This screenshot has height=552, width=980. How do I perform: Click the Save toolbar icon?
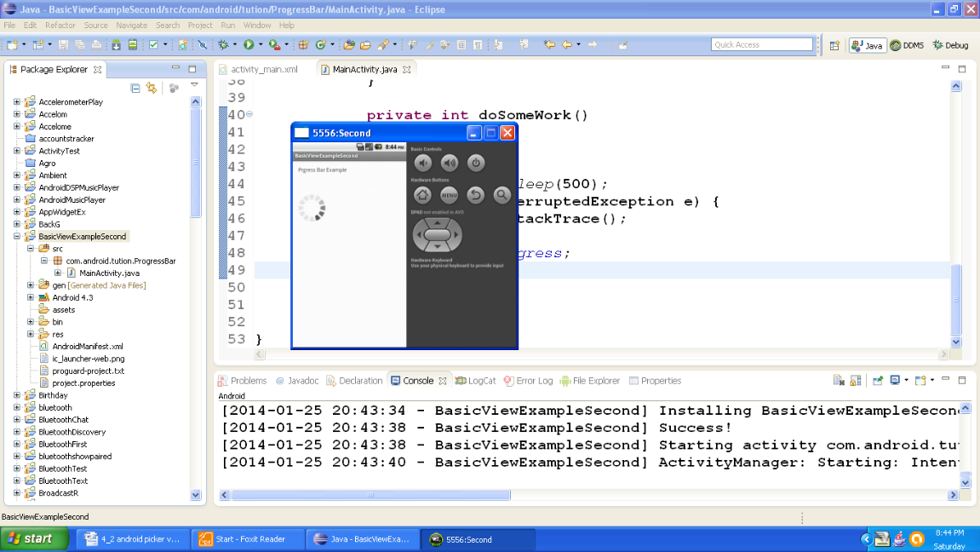coord(63,44)
